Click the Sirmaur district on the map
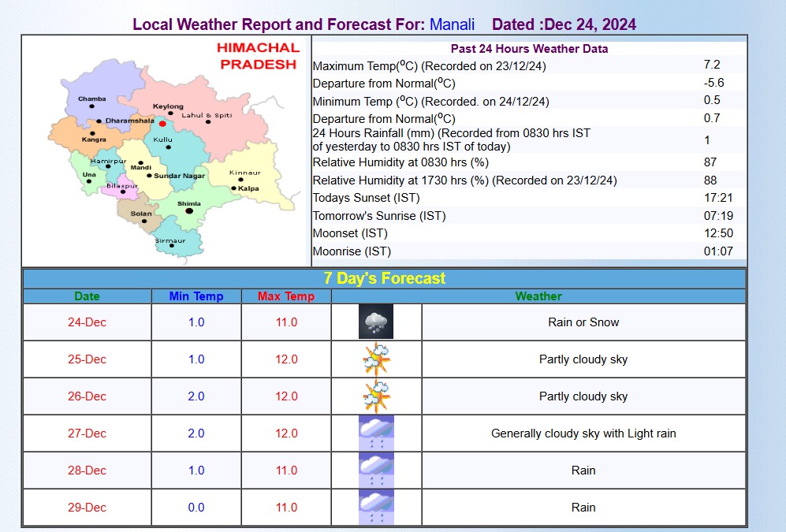Screen dimensions: 786x532 tap(171, 240)
